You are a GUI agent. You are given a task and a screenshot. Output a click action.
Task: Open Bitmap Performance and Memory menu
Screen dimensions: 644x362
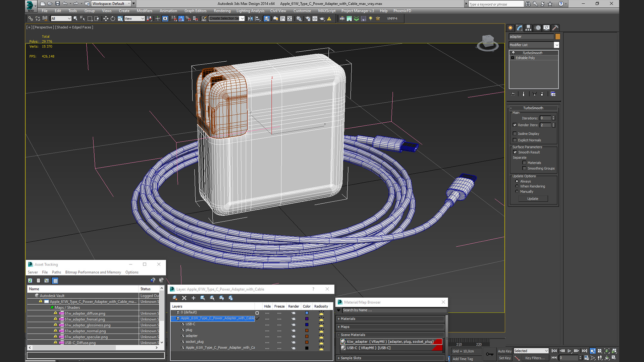pyautogui.click(x=93, y=272)
